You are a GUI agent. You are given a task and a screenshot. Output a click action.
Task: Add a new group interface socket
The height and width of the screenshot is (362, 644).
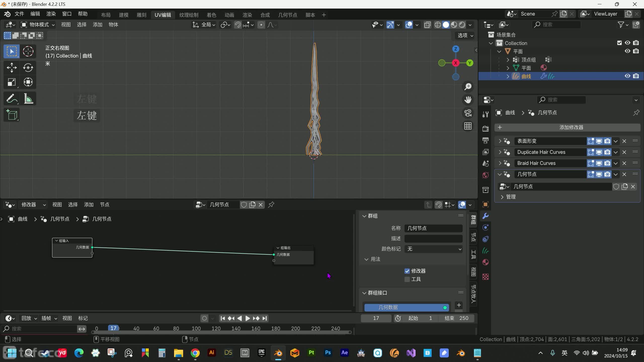(x=459, y=305)
